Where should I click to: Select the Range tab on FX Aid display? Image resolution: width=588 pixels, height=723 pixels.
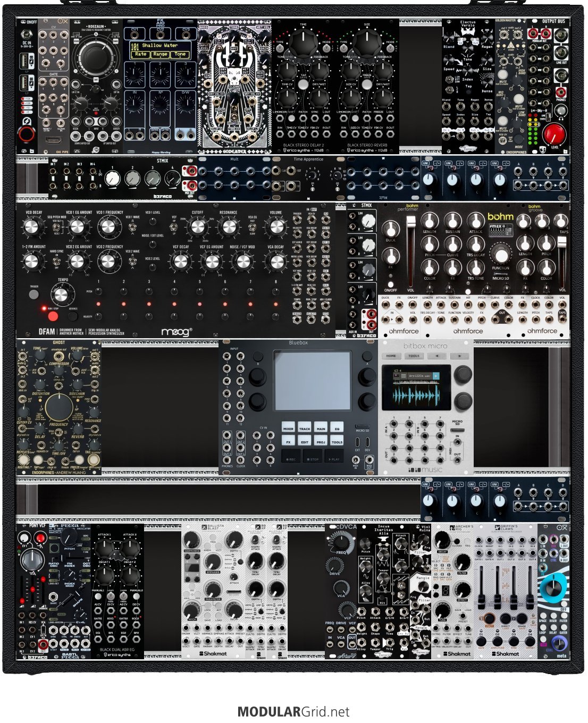click(160, 54)
